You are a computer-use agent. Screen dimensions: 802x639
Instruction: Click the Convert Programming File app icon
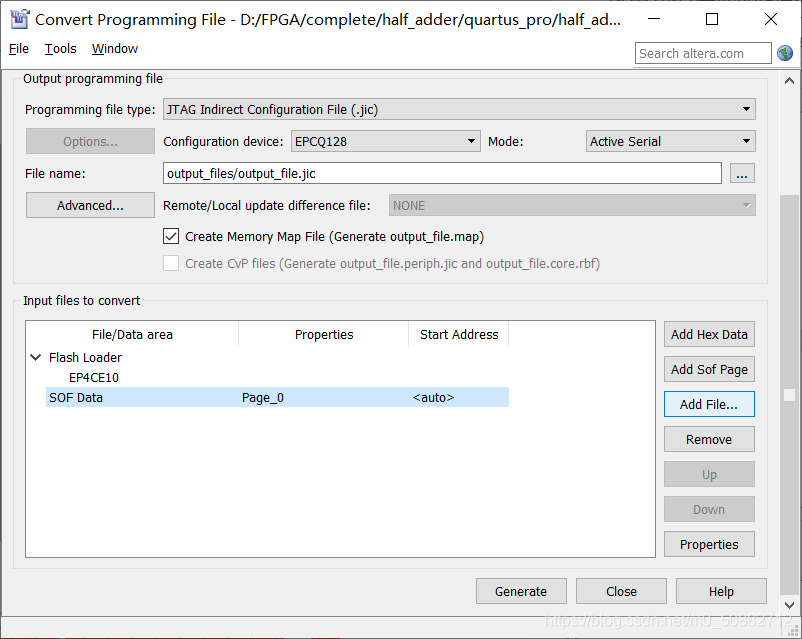[x=19, y=19]
